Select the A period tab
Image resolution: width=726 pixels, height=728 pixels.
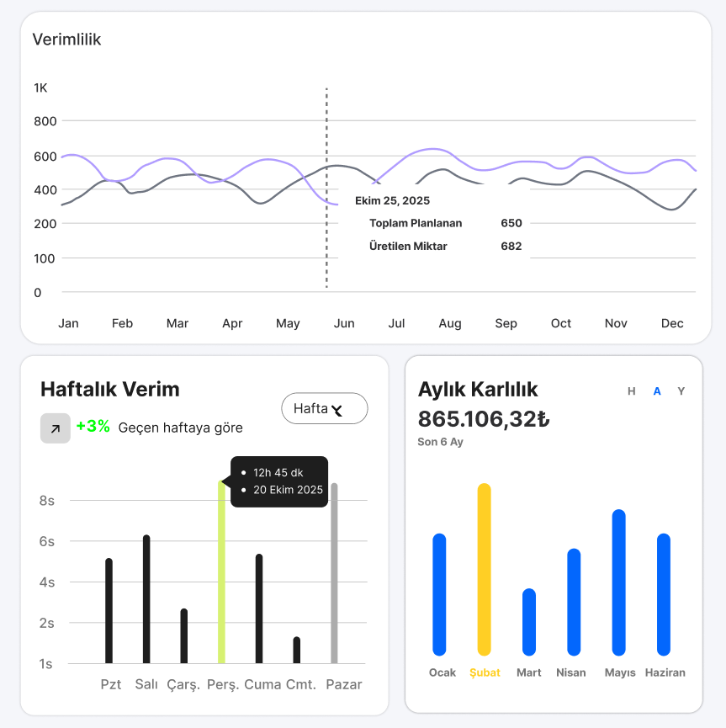(x=657, y=391)
